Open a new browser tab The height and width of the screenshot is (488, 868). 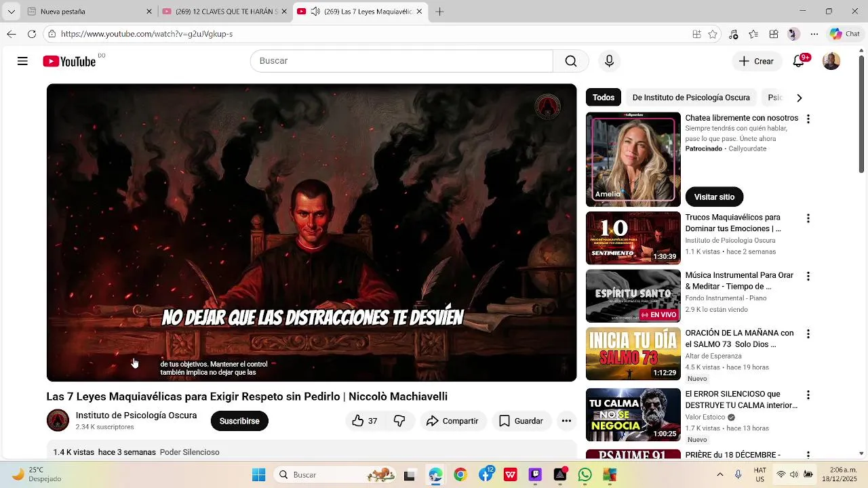click(x=439, y=12)
